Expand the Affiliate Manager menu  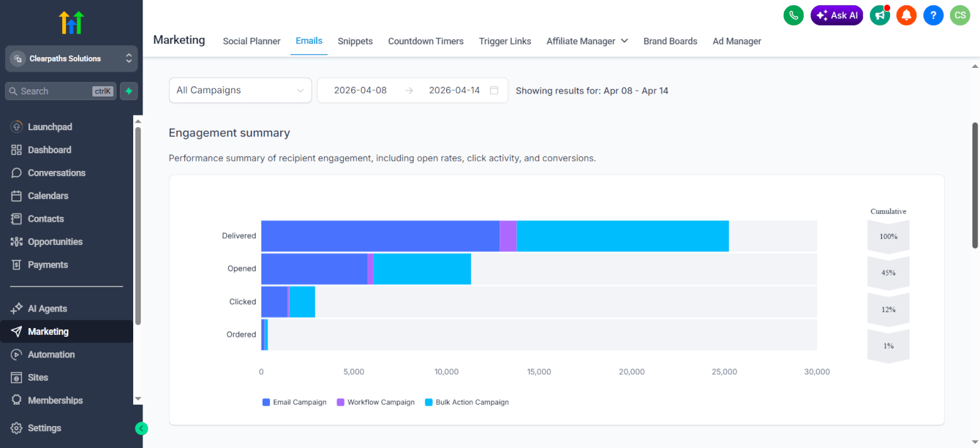586,41
